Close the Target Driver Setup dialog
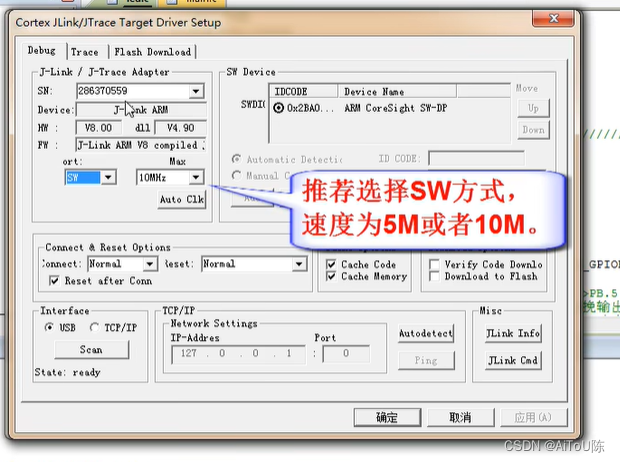Screen dimensions: 620x462 pyautogui.click(x=553, y=18)
